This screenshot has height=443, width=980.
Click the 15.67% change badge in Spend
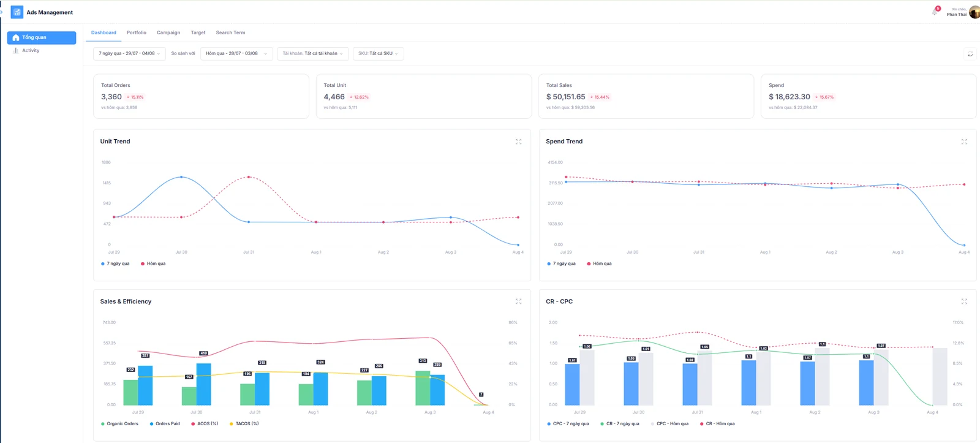point(824,97)
